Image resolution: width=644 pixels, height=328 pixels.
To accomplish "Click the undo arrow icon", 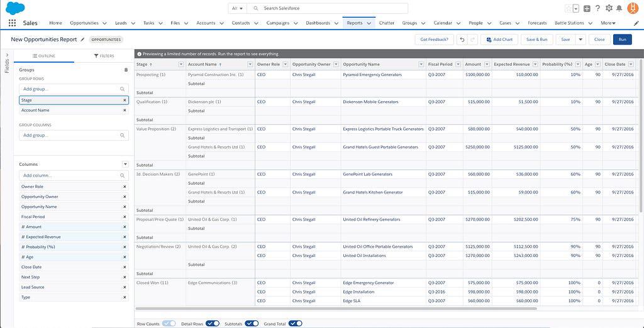I will [463, 40].
